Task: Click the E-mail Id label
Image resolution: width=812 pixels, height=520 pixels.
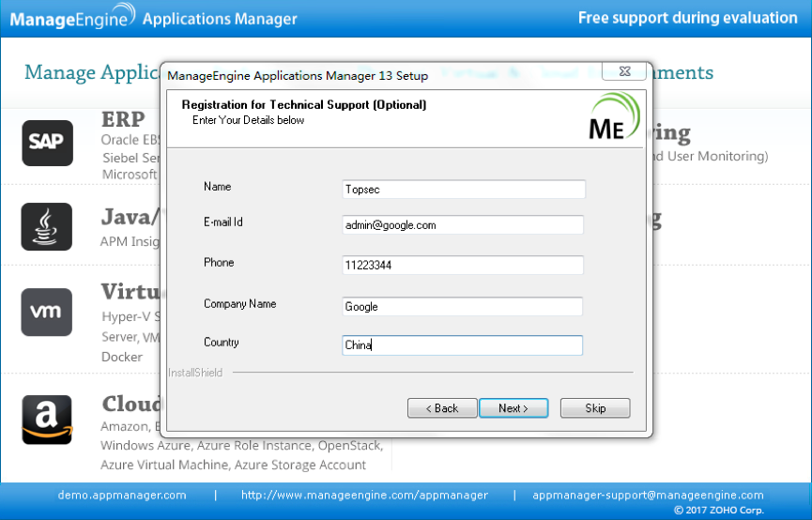Action: click(x=223, y=222)
